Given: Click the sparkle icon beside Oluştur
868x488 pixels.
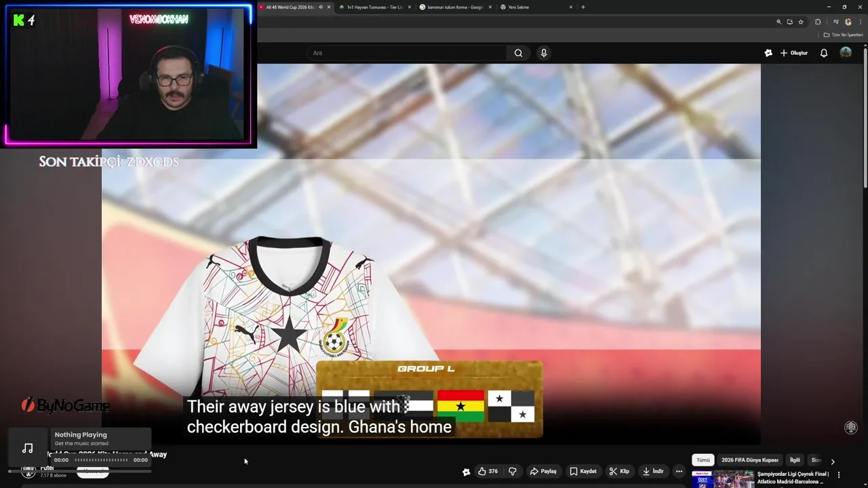Looking at the screenshot, I should (x=768, y=53).
